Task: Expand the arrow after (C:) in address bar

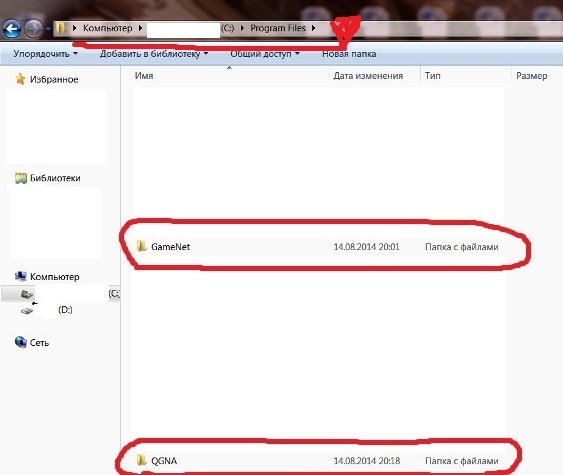Action: tap(242, 28)
